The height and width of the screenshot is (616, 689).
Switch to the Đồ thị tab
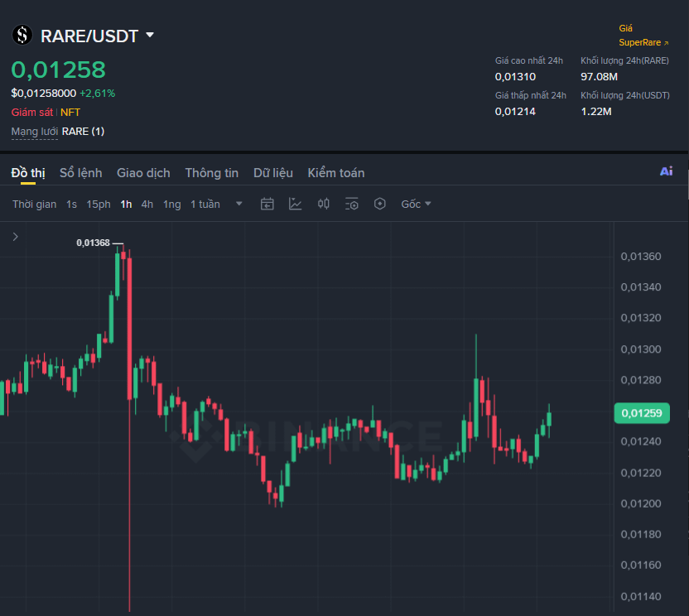click(28, 173)
